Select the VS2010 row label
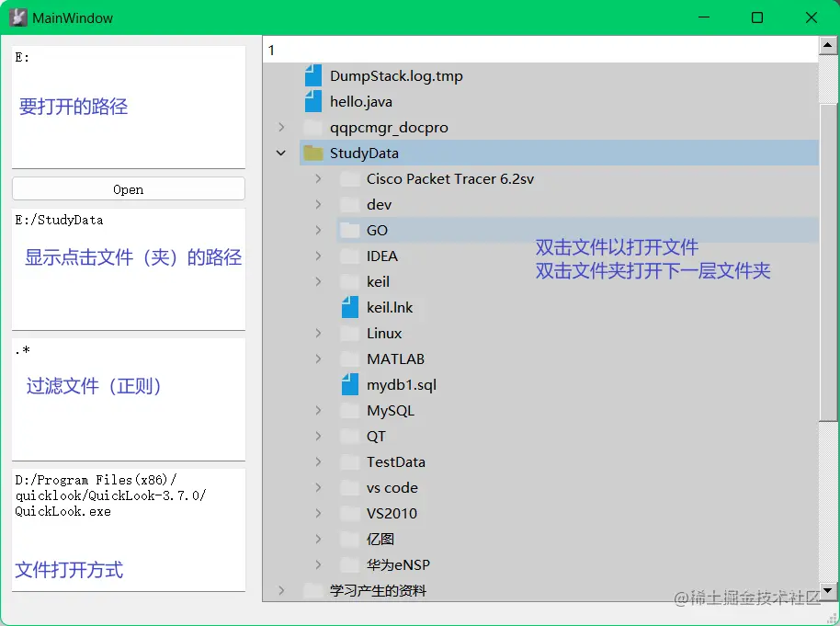 [x=392, y=514]
